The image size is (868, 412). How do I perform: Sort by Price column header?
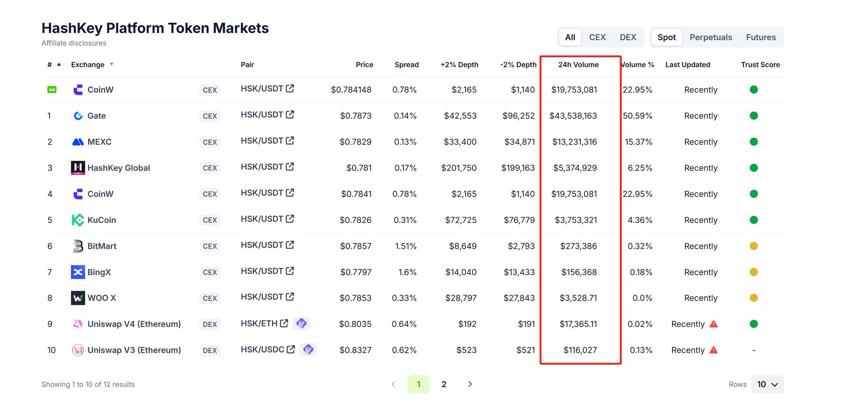[x=364, y=64]
